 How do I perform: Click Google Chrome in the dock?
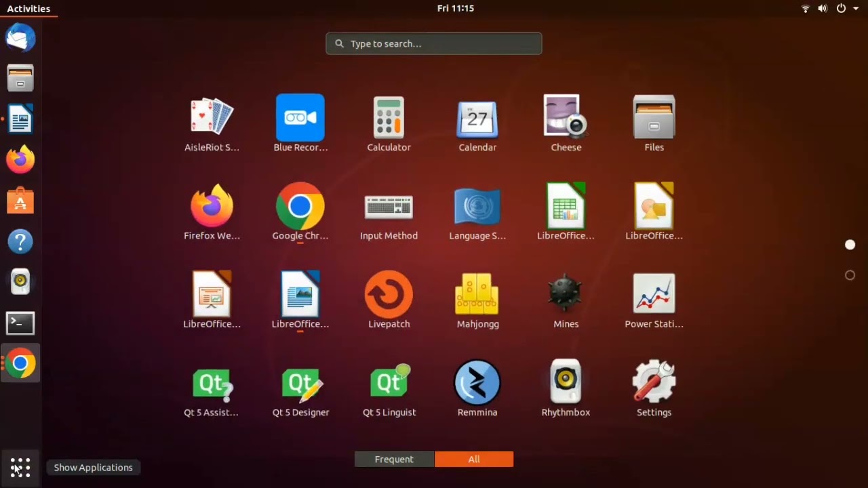click(20, 364)
